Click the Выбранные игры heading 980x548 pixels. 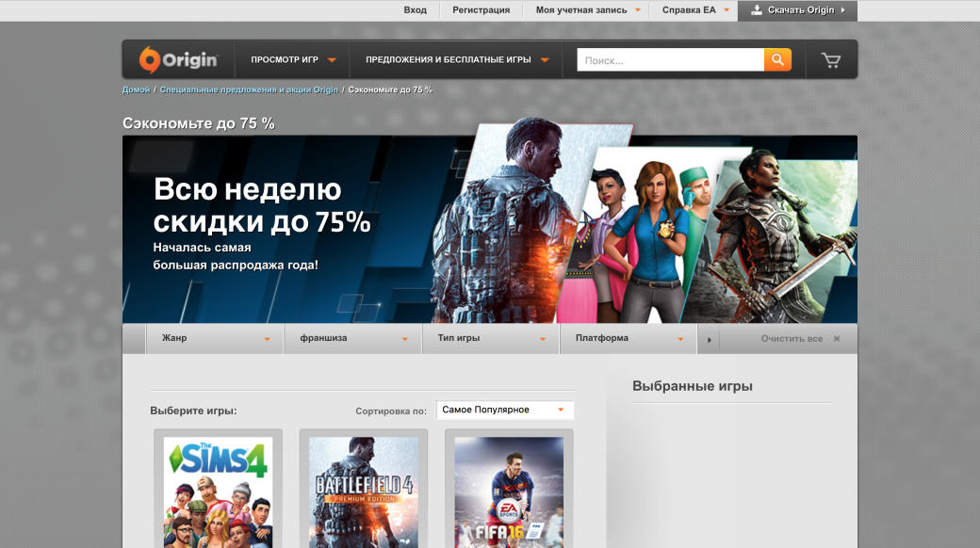(x=693, y=386)
